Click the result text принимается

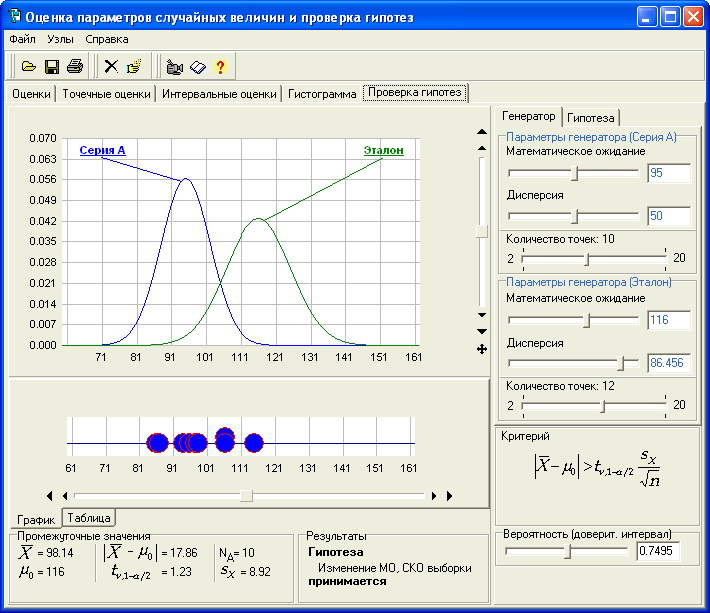coord(347,582)
